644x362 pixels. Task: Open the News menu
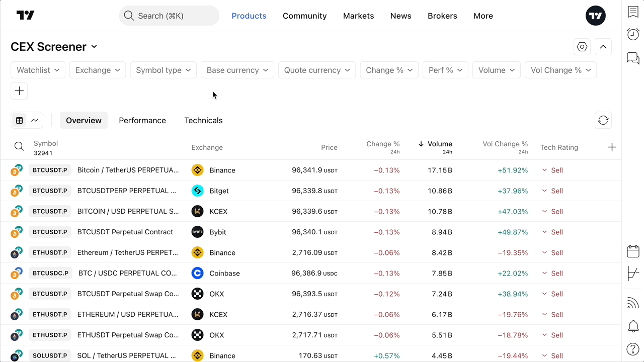click(x=401, y=16)
